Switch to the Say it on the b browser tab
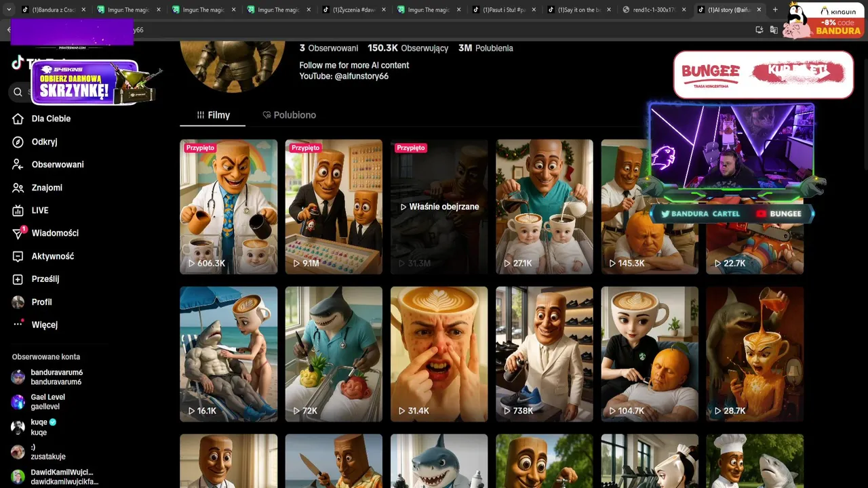 pyautogui.click(x=578, y=9)
